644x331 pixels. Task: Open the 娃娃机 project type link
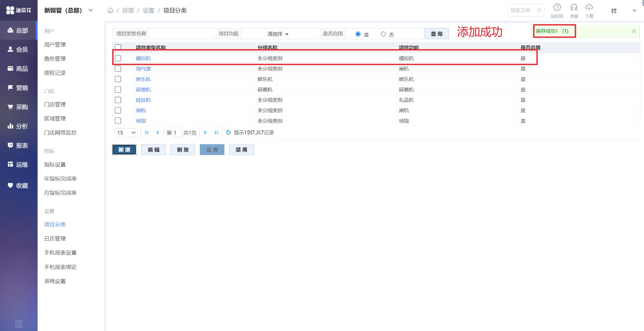point(143,100)
